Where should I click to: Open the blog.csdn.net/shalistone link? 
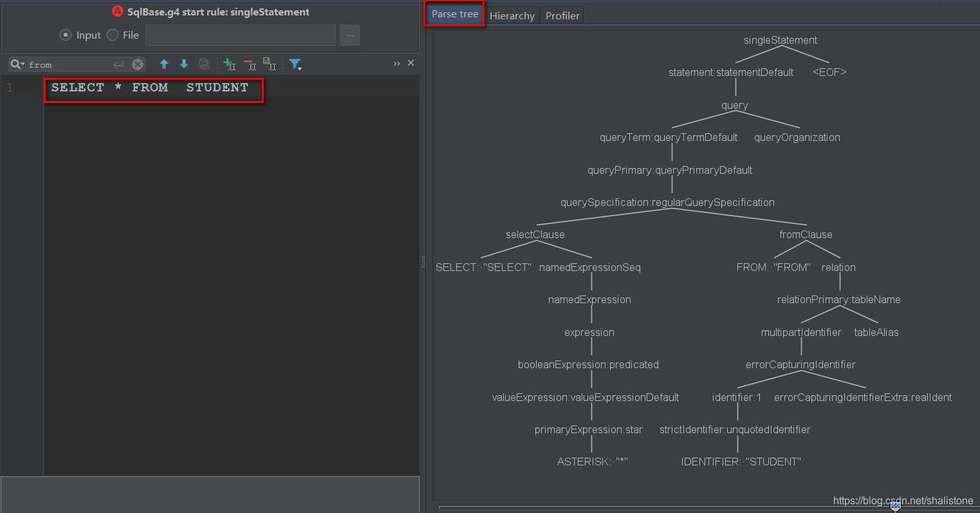click(902, 500)
